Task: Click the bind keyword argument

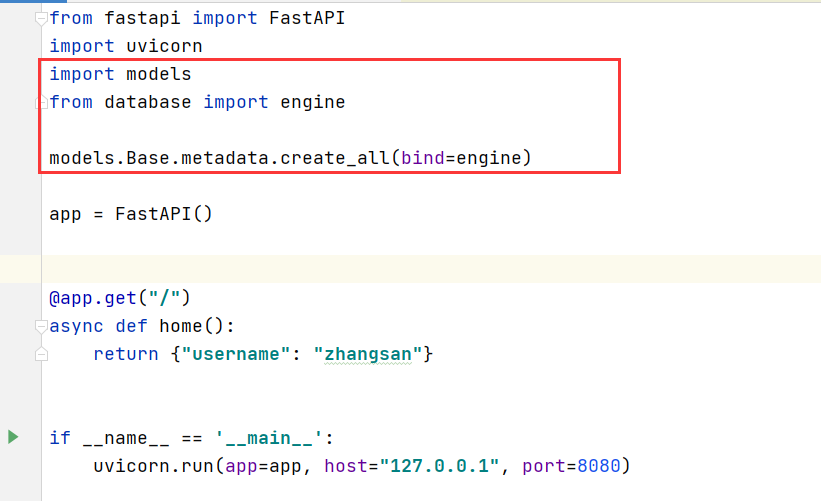Action: (x=423, y=158)
